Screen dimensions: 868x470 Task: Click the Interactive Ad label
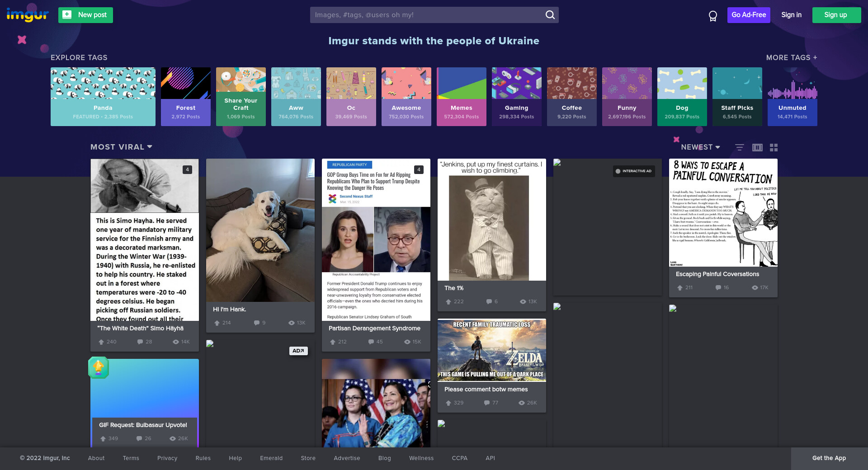coord(634,171)
